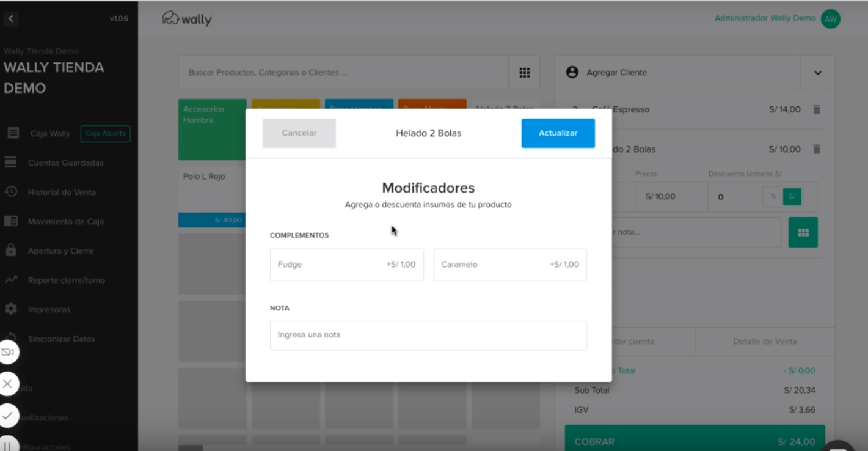
Task: Click the Wally logo in header
Action: 187,19
